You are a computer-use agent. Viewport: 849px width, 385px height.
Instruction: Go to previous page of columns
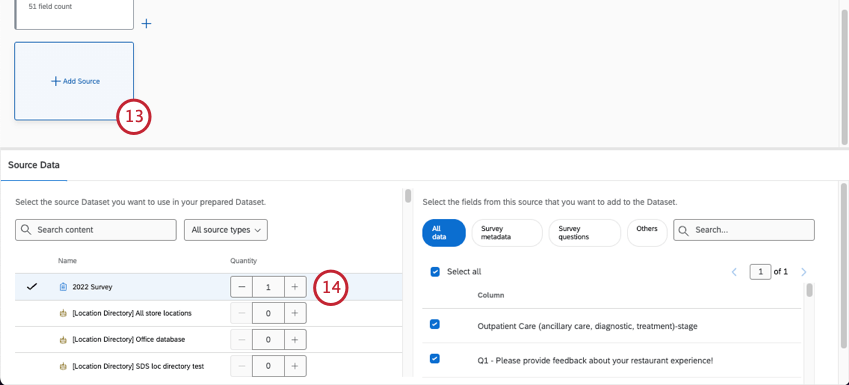point(734,272)
